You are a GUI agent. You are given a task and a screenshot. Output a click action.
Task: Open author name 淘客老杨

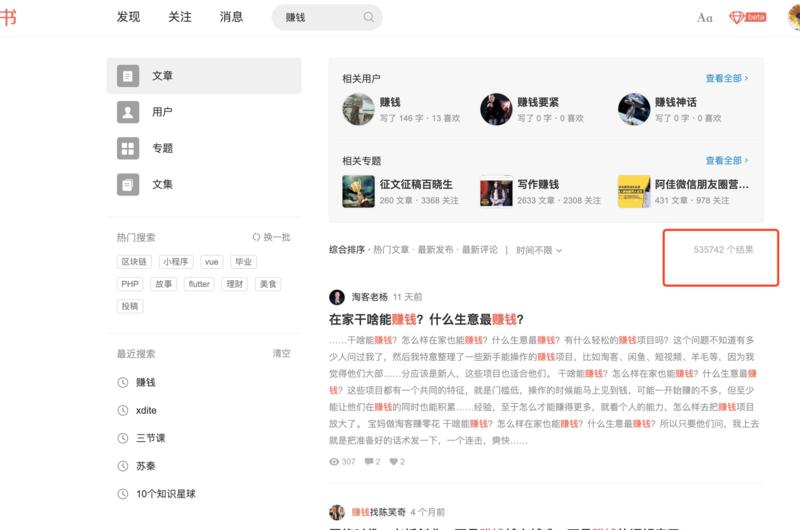[x=369, y=297]
